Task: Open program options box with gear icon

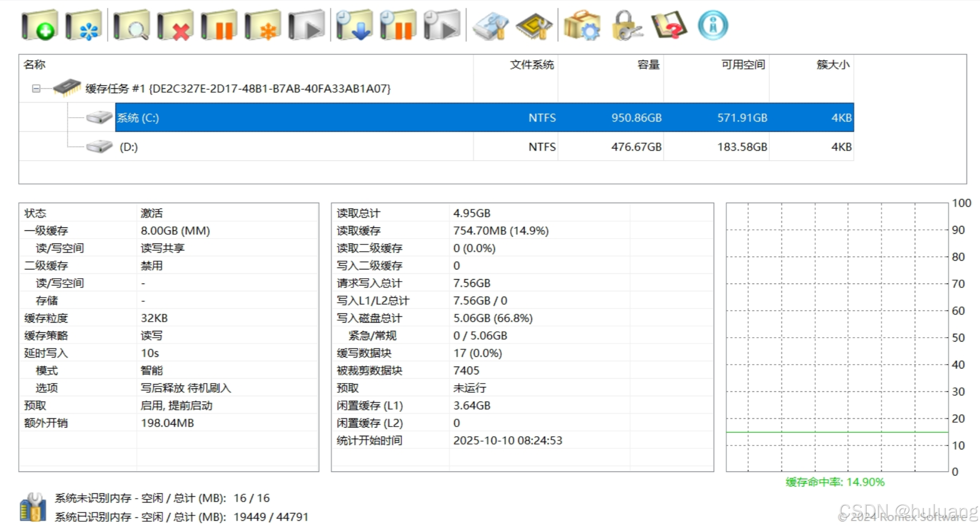Action: (x=582, y=25)
